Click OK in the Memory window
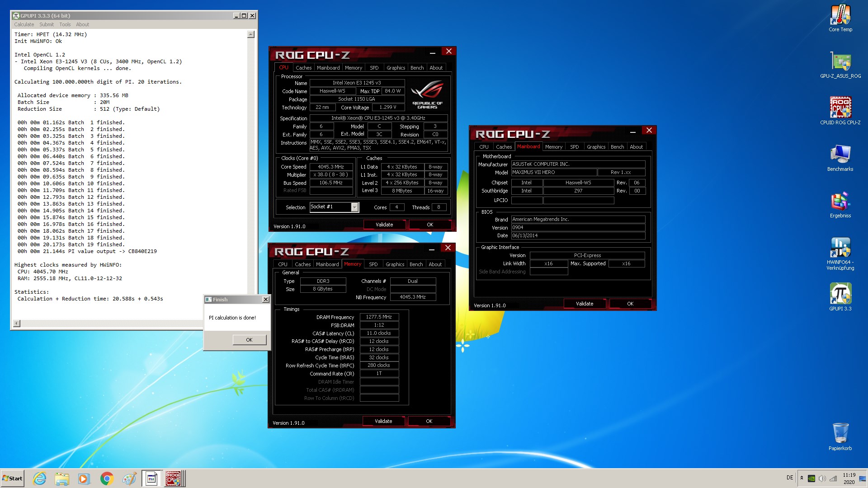The width and height of the screenshot is (868, 488). click(x=429, y=421)
